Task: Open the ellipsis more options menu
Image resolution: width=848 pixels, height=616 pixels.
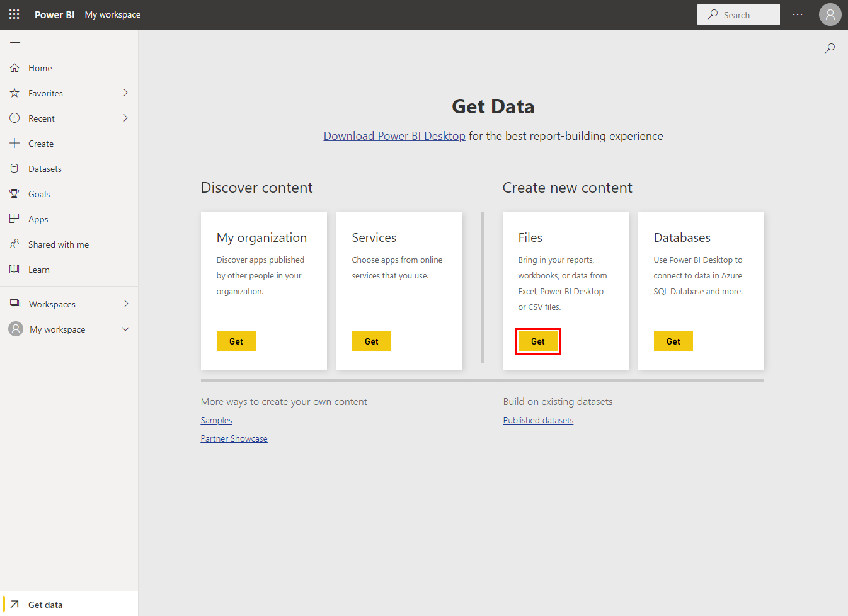Action: click(x=798, y=14)
